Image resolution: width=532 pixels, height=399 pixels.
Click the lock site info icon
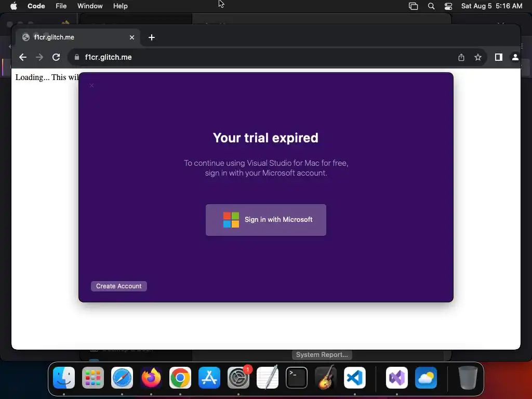click(x=77, y=57)
